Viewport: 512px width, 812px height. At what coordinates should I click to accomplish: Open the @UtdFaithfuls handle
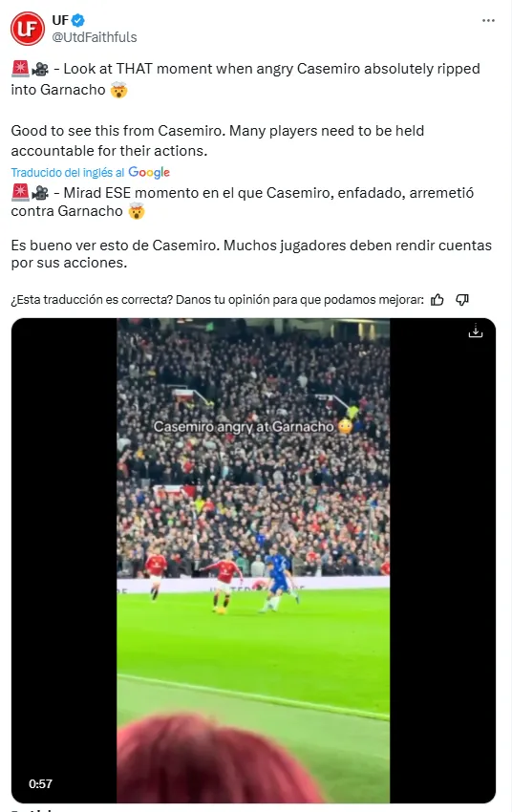pyautogui.click(x=95, y=37)
